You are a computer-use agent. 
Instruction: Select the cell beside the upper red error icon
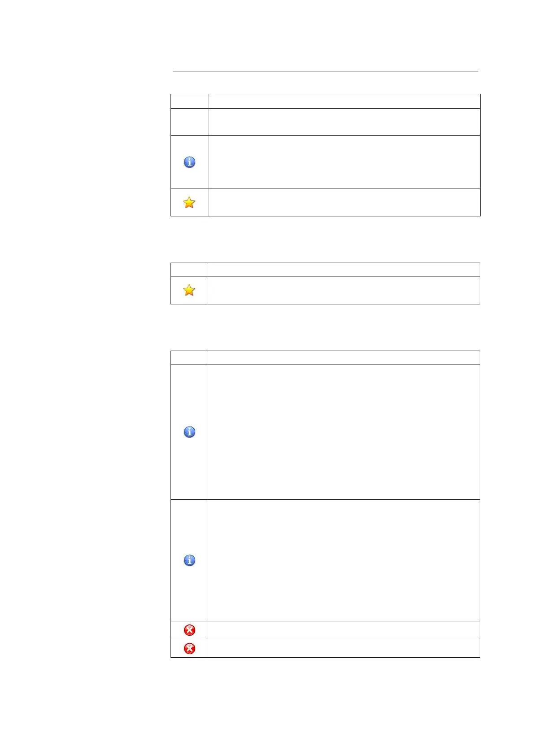point(344,630)
